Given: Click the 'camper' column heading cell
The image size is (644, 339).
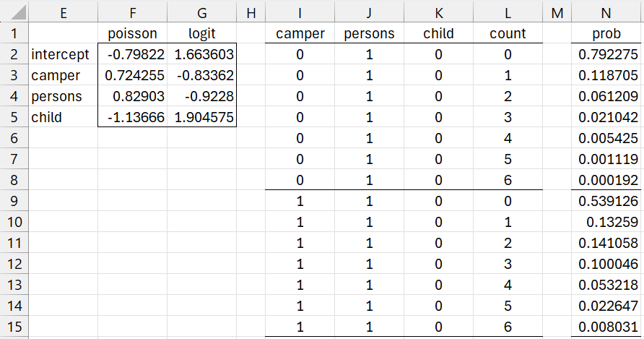Looking at the screenshot, I should click(x=300, y=33).
